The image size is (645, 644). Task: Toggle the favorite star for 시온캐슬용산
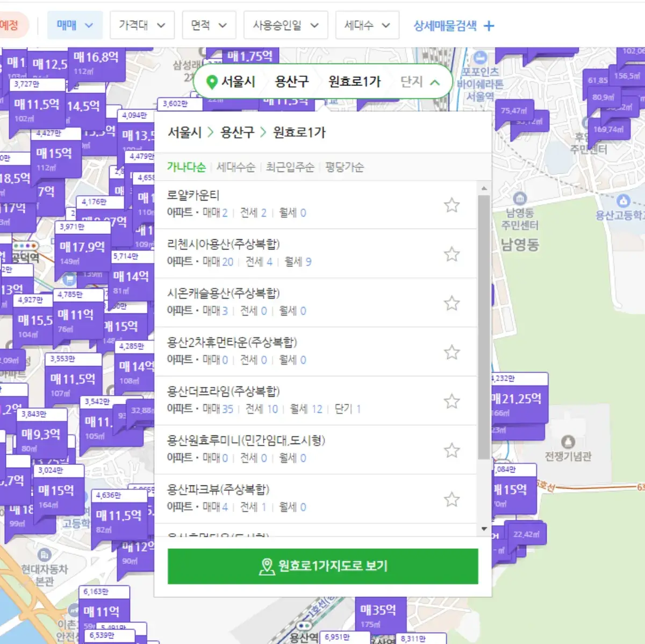pos(451,303)
